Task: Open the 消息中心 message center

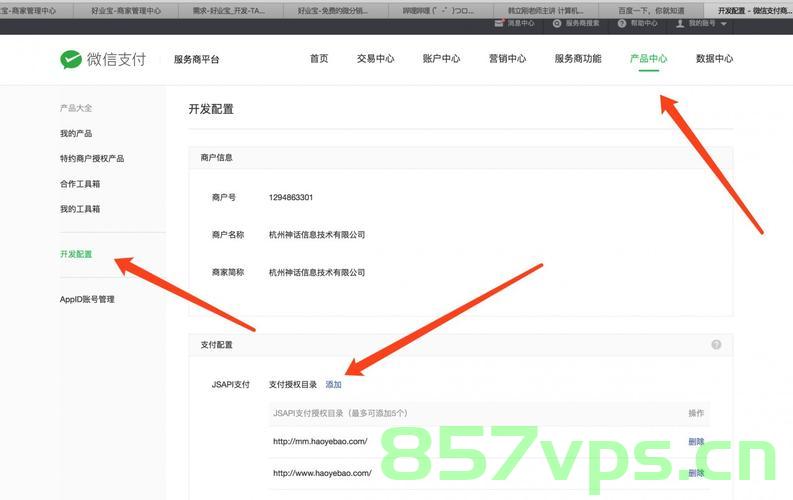Action: coord(514,23)
